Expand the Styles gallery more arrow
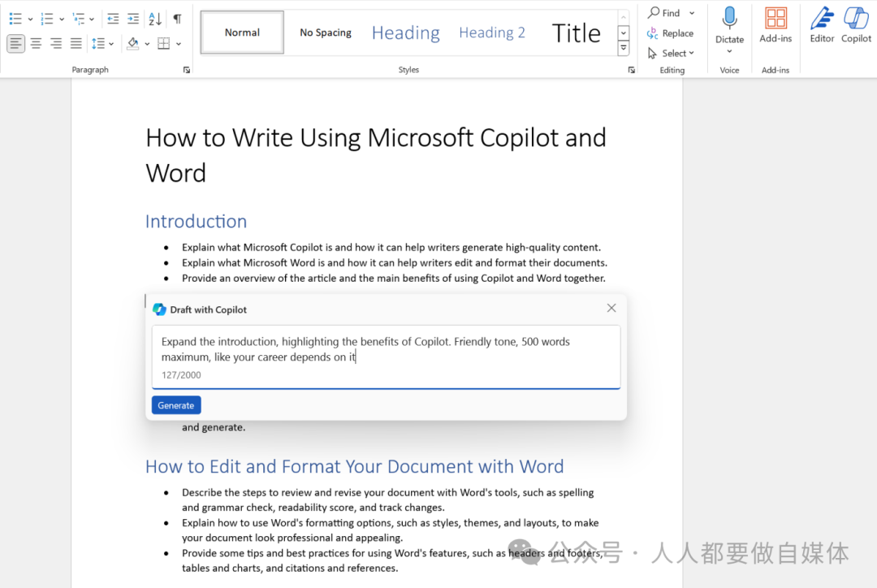The height and width of the screenshot is (588, 877). [624, 49]
